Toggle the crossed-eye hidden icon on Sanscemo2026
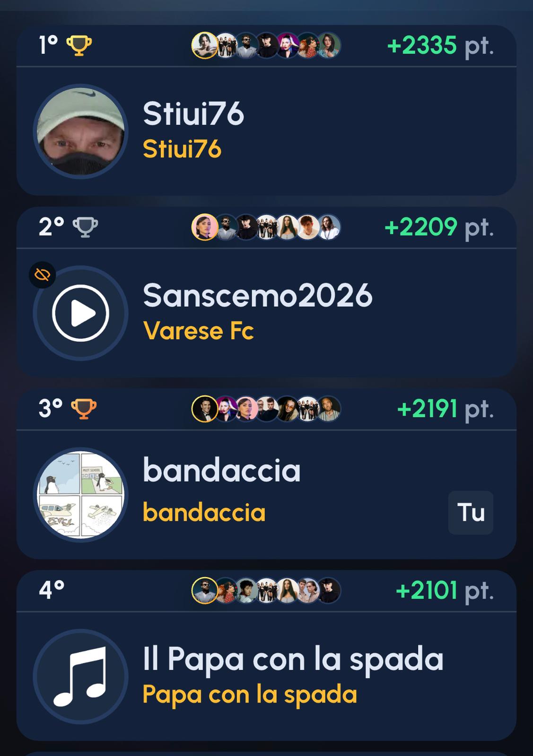The image size is (533, 756). (43, 275)
